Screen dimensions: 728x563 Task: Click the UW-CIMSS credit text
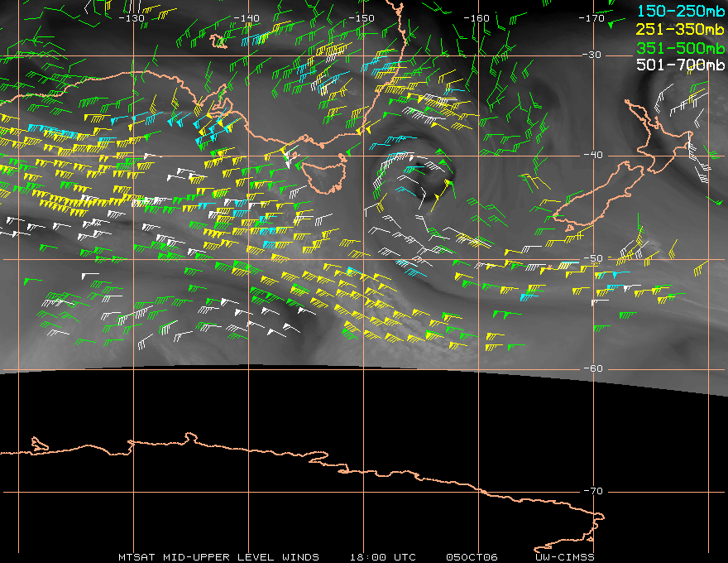point(564,556)
